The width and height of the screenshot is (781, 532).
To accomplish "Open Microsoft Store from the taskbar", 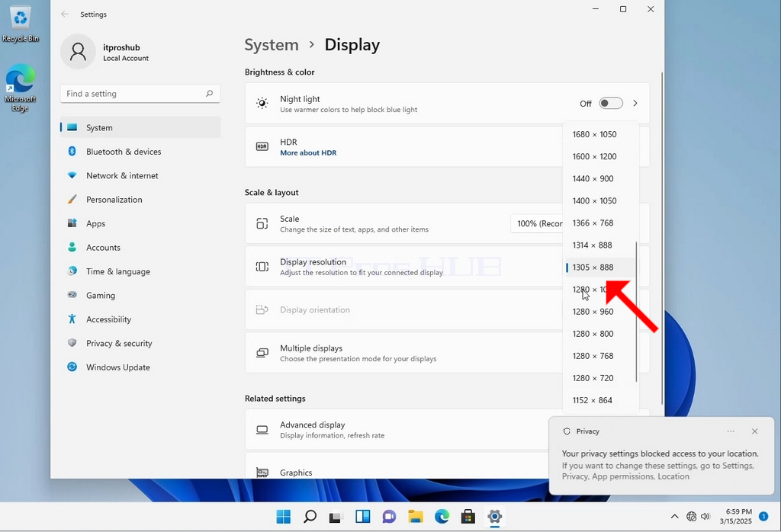I will tap(468, 517).
